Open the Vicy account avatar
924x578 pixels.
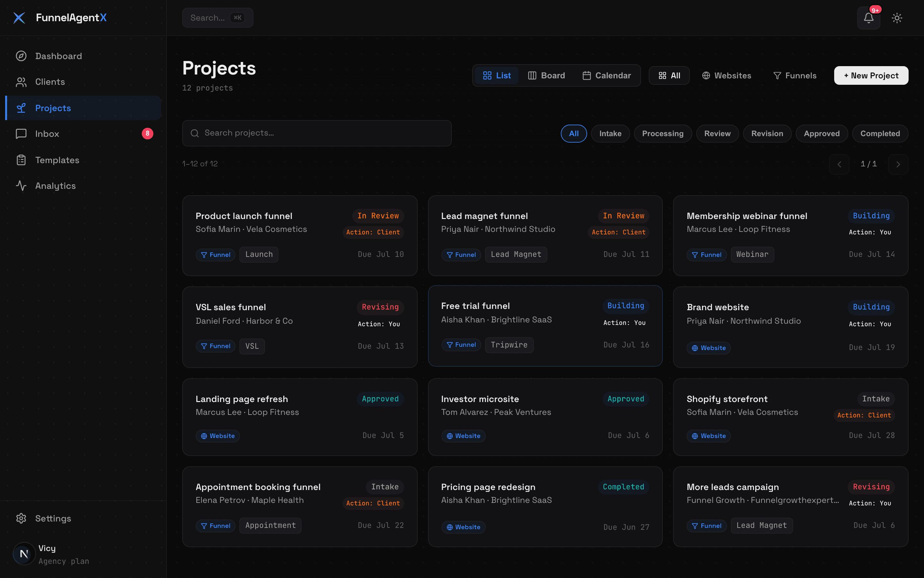pyautogui.click(x=24, y=554)
